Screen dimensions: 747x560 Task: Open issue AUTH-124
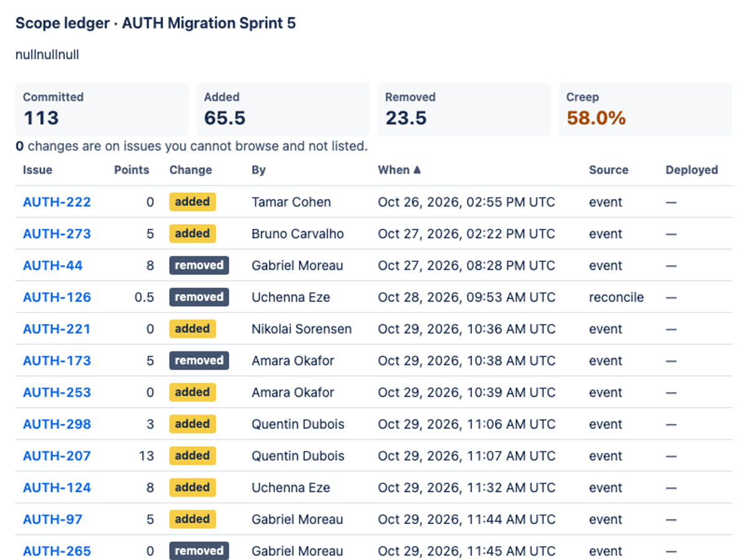57,488
